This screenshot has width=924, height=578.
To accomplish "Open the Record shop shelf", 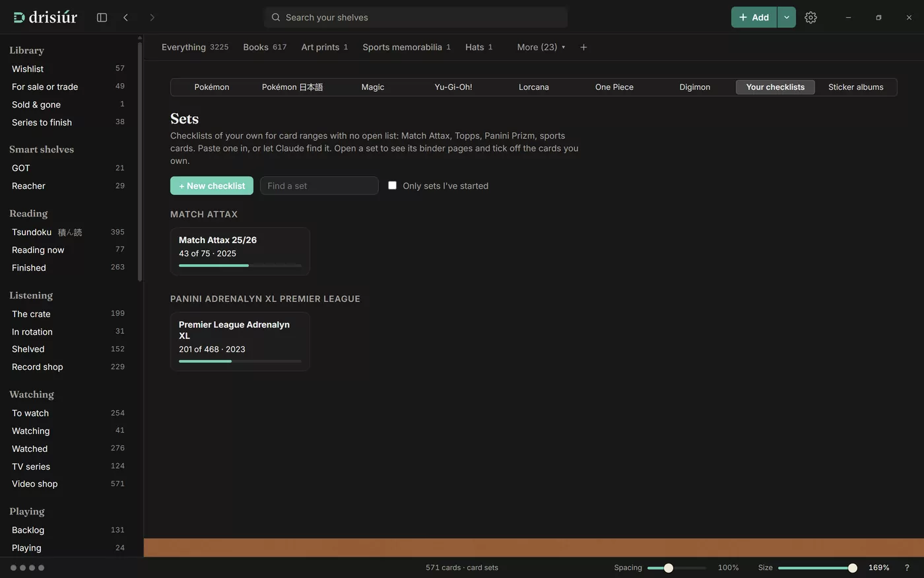I will (68, 367).
